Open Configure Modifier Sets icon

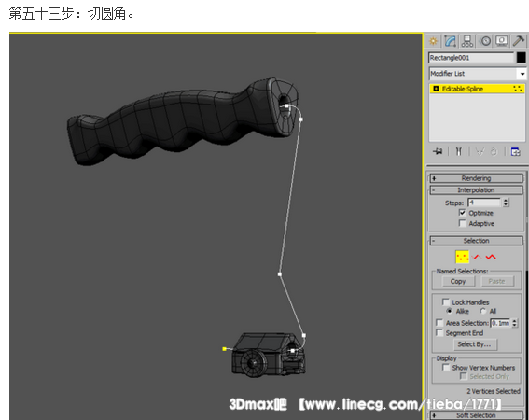(x=515, y=151)
